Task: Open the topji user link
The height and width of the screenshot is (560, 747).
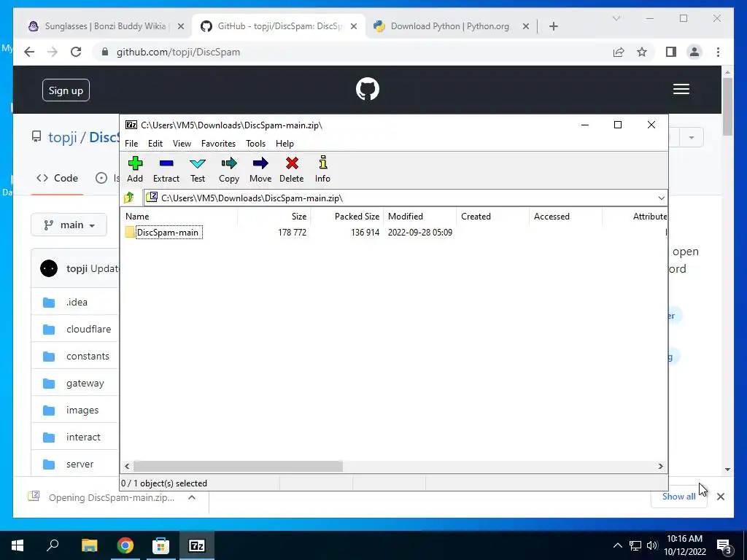Action: click(63, 137)
